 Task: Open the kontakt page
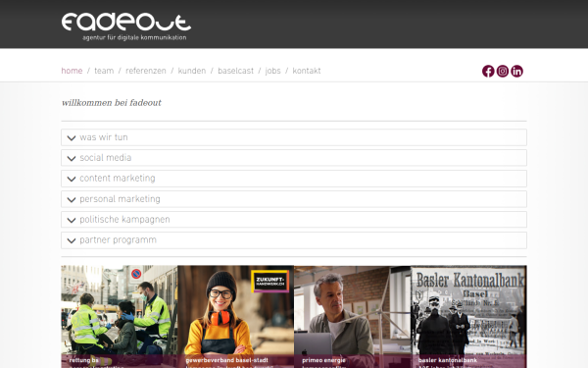(307, 71)
